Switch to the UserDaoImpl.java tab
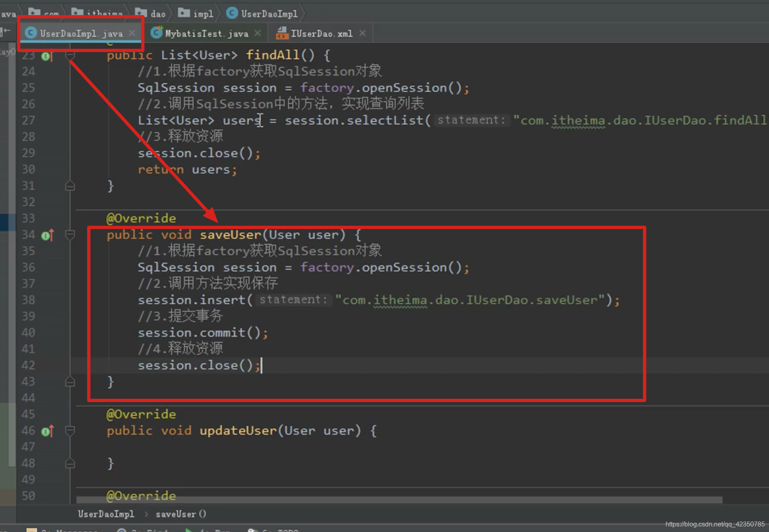This screenshot has width=769, height=532. [x=81, y=33]
